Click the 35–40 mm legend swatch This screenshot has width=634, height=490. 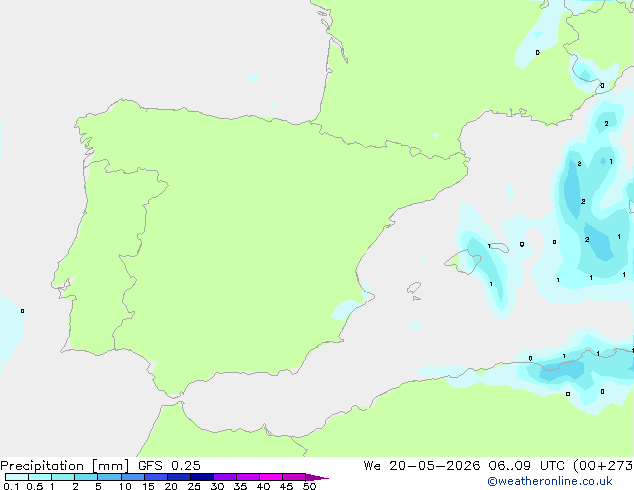pos(248,477)
